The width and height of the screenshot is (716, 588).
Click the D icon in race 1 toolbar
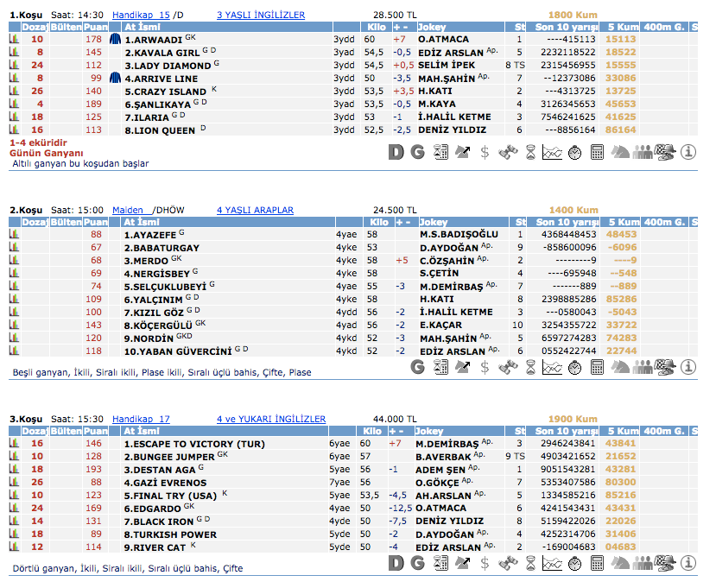[396, 153]
